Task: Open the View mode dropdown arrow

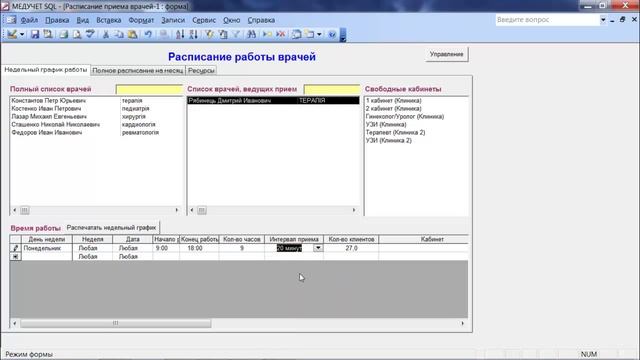Action: [22, 35]
